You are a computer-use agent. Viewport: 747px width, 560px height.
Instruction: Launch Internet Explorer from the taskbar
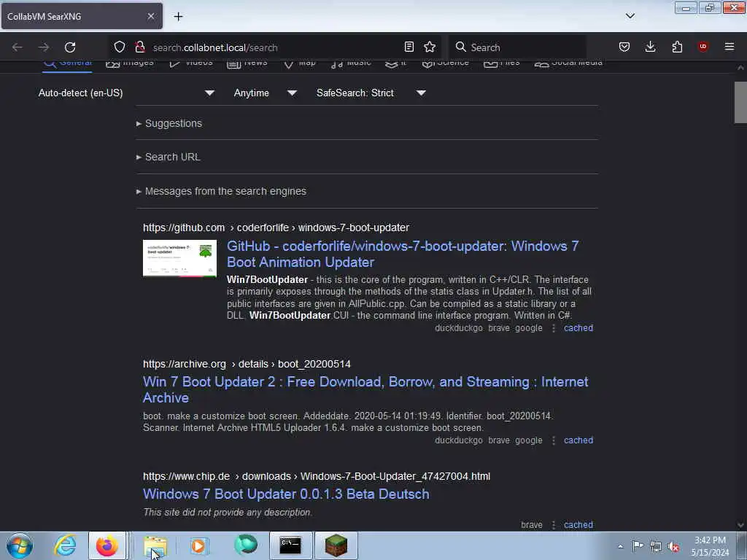(x=65, y=545)
